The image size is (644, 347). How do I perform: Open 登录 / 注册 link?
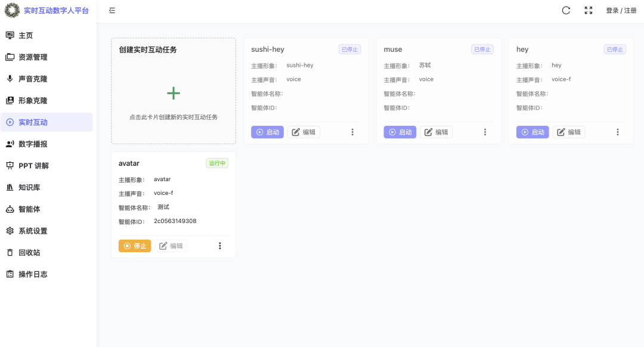tap(621, 11)
